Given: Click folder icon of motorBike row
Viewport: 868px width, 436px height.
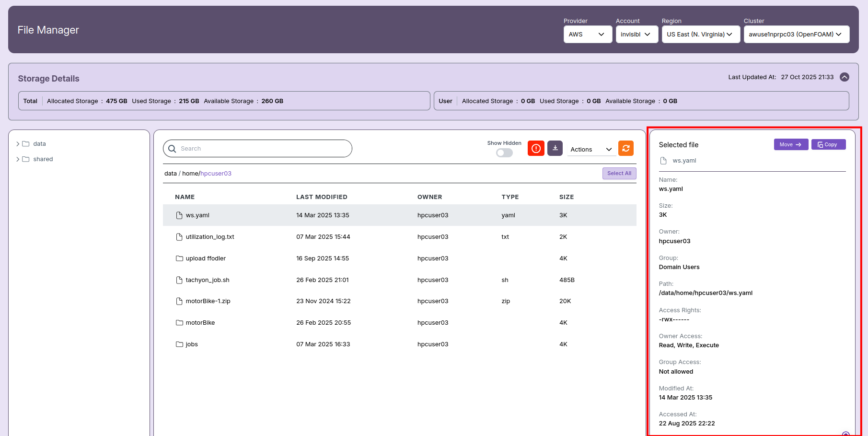Looking at the screenshot, I should pos(179,323).
